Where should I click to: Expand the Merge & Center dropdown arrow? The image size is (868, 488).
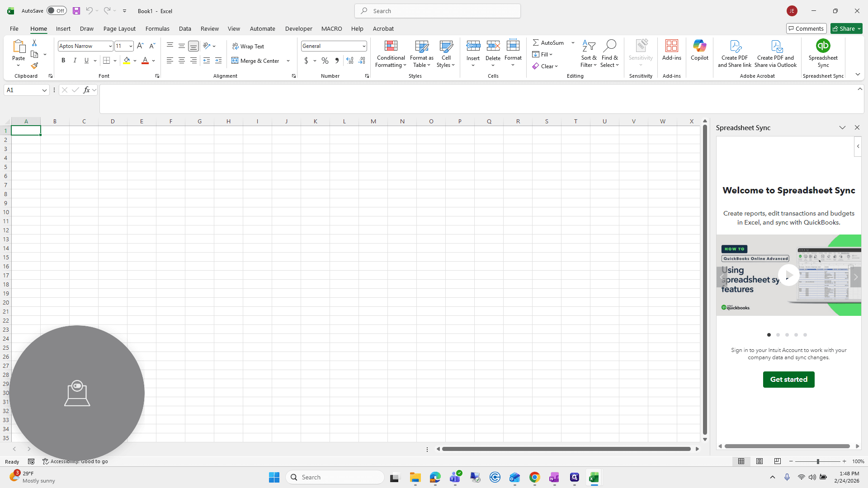288,61
